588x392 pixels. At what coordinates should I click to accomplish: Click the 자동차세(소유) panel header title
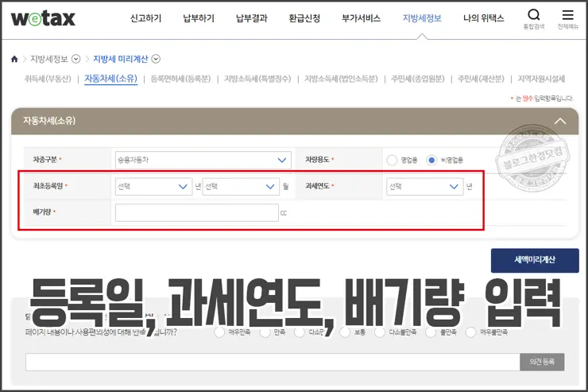(x=49, y=121)
